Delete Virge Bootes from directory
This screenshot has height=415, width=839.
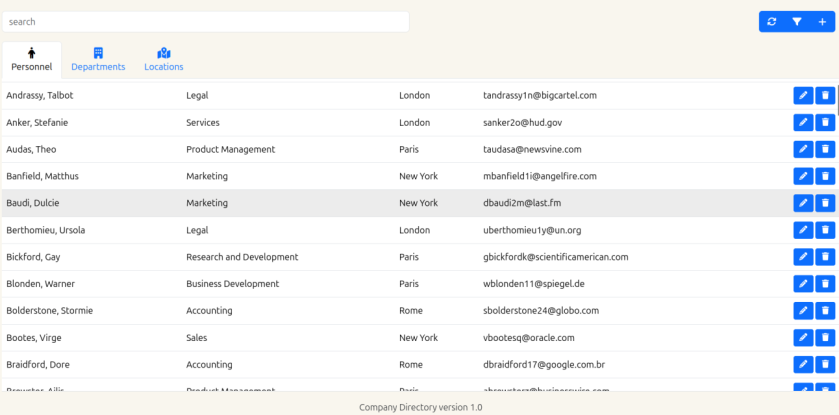pos(825,338)
